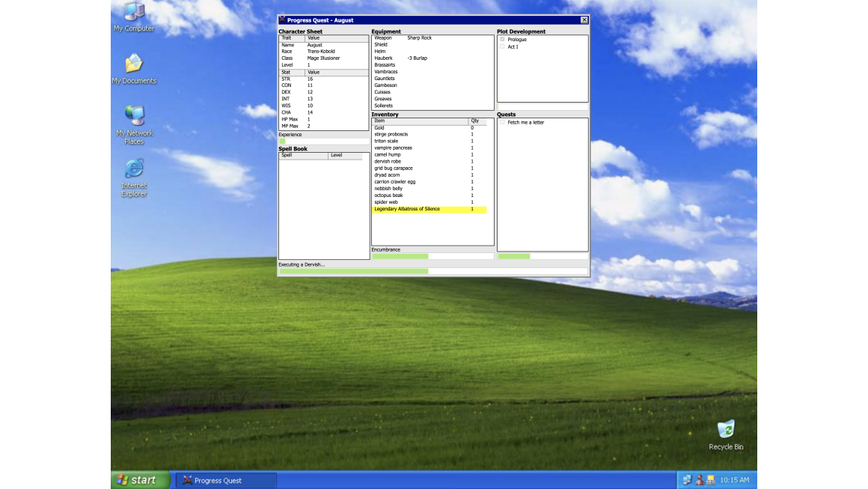Click the Trait column header
868x489 pixels.
[292, 38]
